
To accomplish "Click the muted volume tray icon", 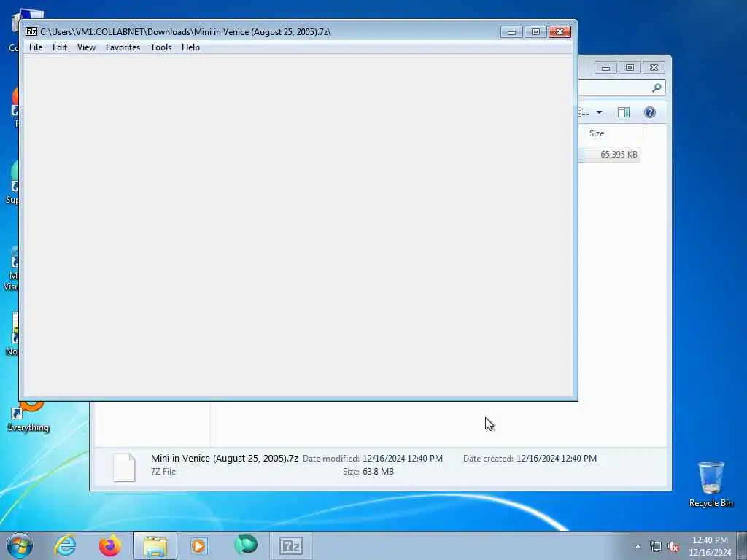I will pyautogui.click(x=673, y=547).
